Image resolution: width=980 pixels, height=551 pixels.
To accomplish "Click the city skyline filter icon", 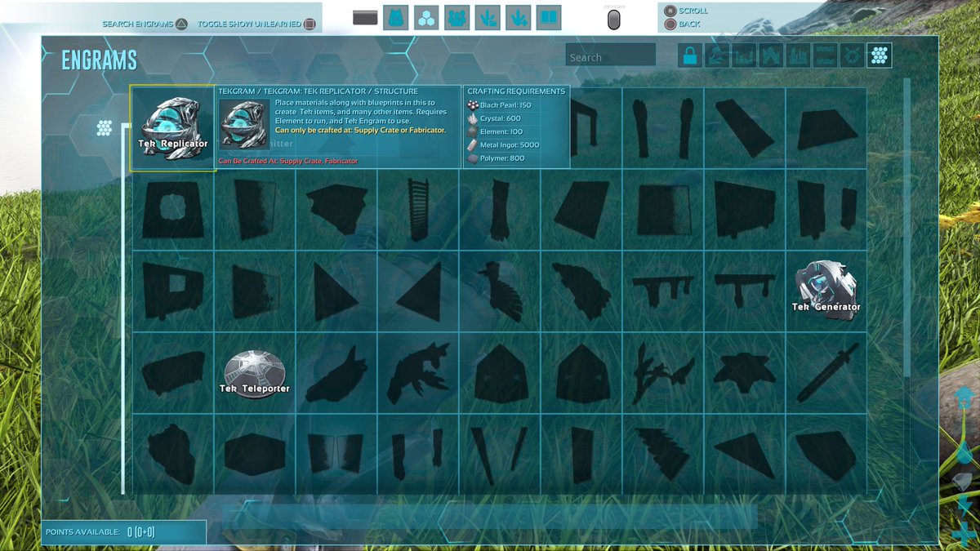I will 798,56.
